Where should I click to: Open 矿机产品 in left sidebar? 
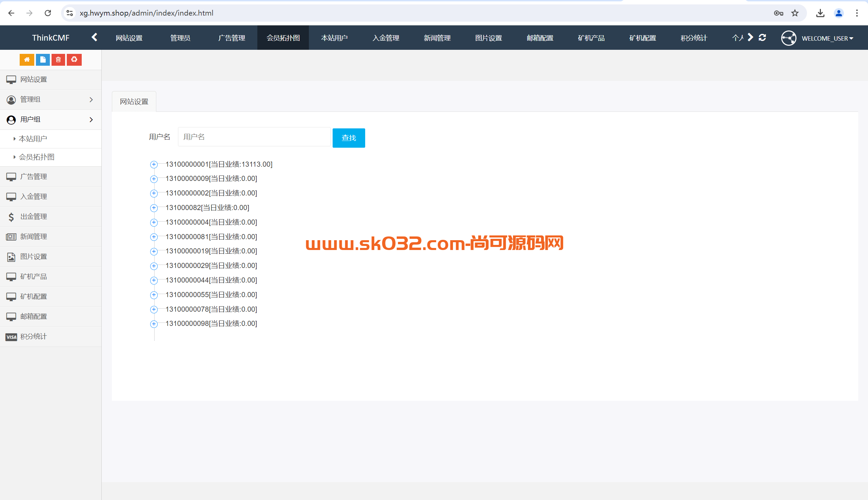tap(51, 277)
